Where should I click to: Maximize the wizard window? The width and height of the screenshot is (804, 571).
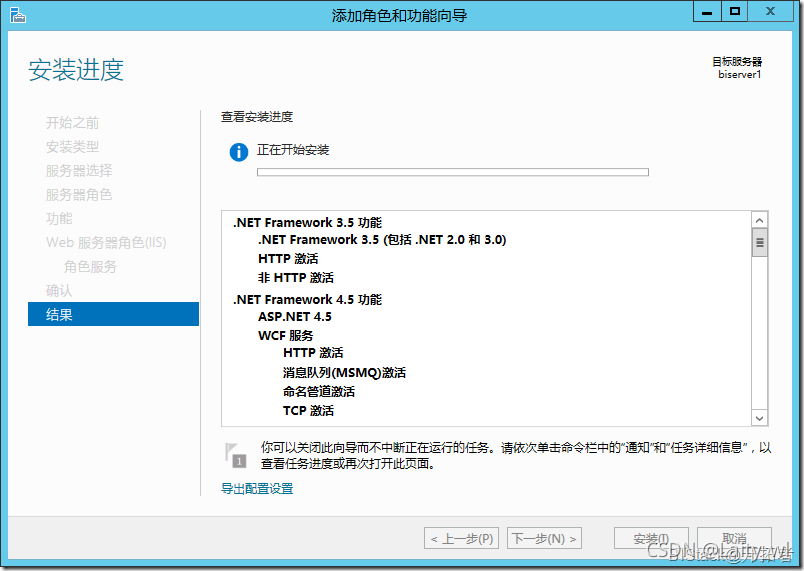[x=735, y=11]
